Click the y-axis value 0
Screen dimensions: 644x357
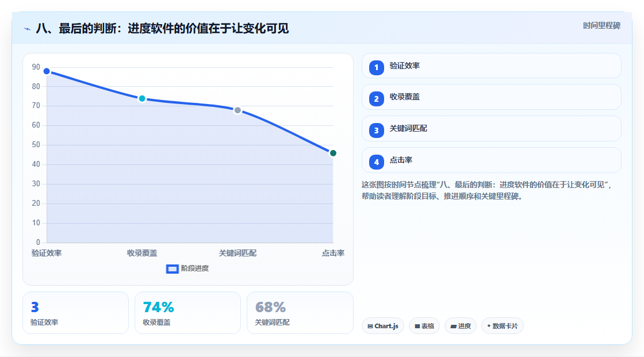click(x=38, y=242)
